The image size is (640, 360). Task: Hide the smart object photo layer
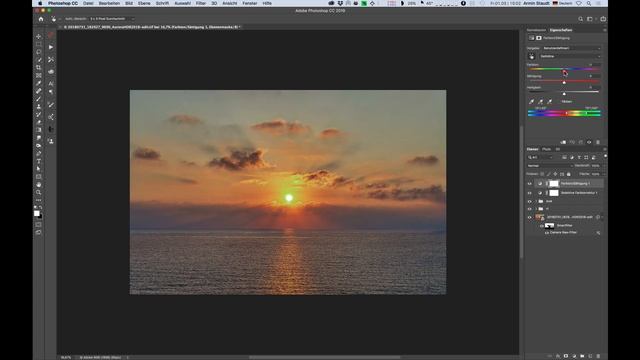530,217
